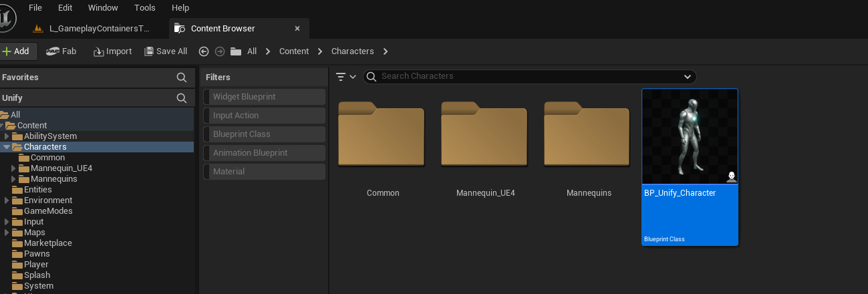Open the Tools menu
The width and height of the screenshot is (868, 294).
pyautogui.click(x=145, y=8)
